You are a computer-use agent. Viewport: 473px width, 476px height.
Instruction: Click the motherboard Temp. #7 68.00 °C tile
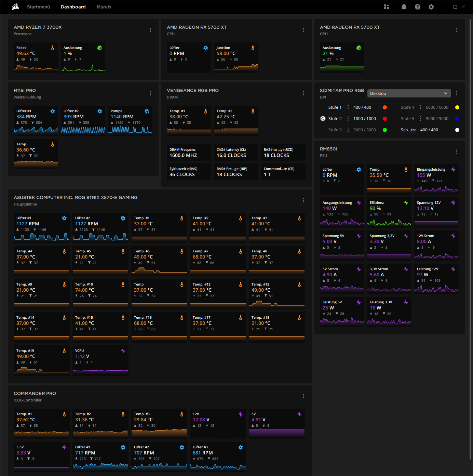pos(218,261)
